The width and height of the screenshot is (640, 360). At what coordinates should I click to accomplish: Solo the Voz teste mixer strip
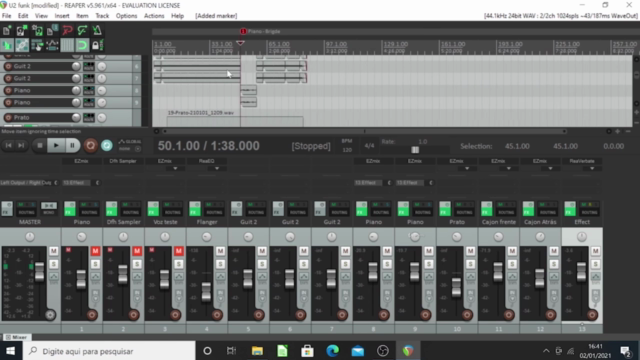pyautogui.click(x=178, y=264)
